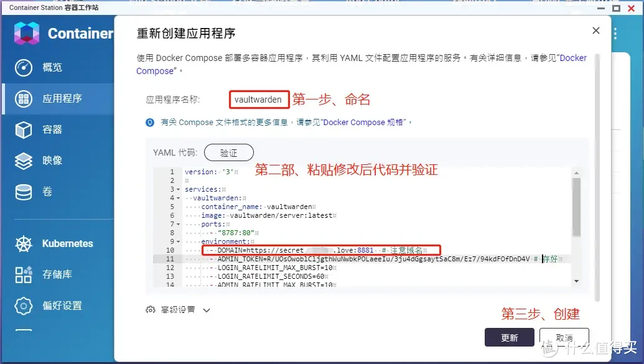Click the YAML editor scrollbar thumb
This screenshot has height=364, width=644.
click(576, 207)
